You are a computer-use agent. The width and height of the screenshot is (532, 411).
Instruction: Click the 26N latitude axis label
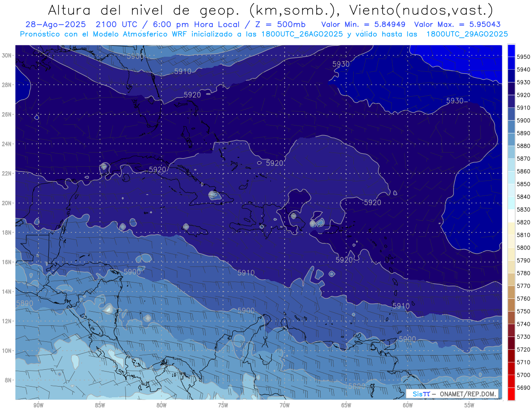coord(7,114)
